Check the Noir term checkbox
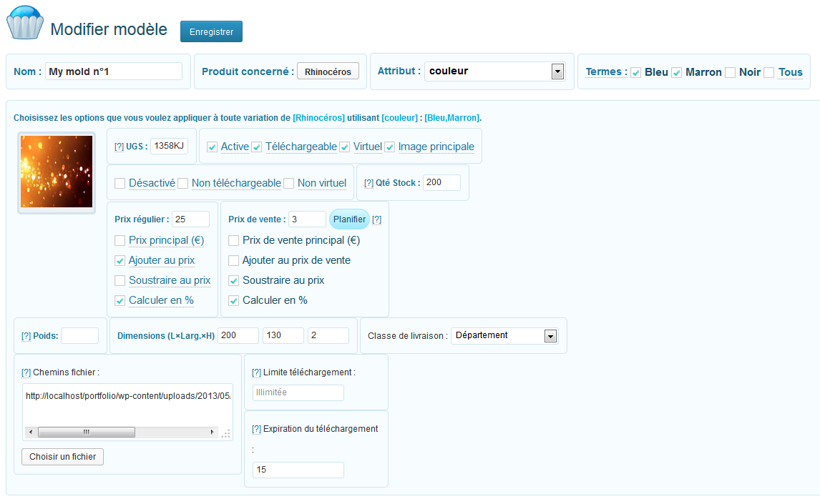This screenshot has width=820, height=504. pos(730,73)
